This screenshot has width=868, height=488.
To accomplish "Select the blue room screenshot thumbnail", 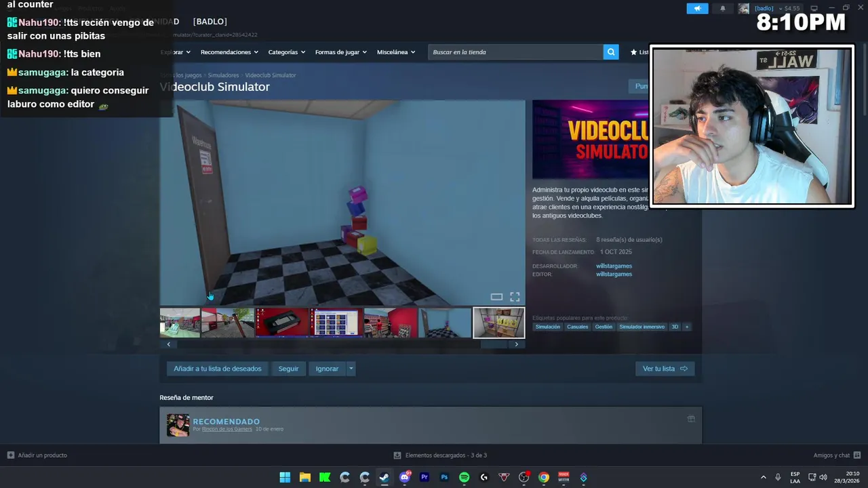I will 445,323.
